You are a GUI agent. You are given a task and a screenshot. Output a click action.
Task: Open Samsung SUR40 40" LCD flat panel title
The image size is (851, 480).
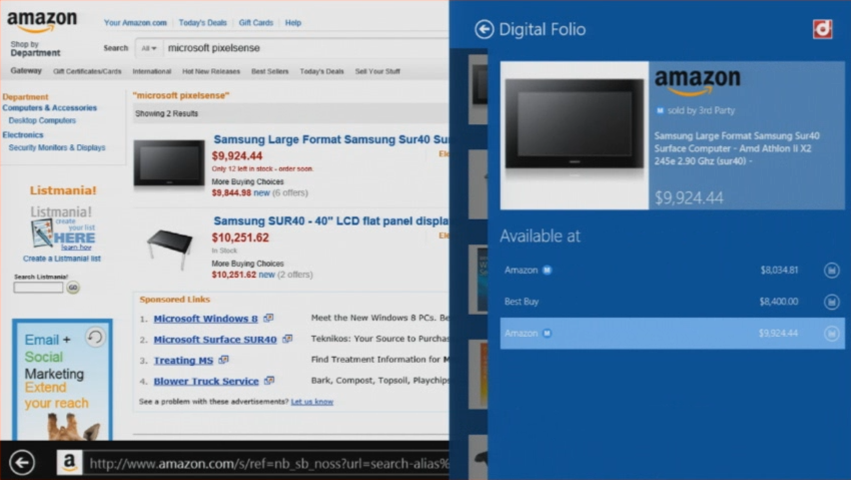331,221
